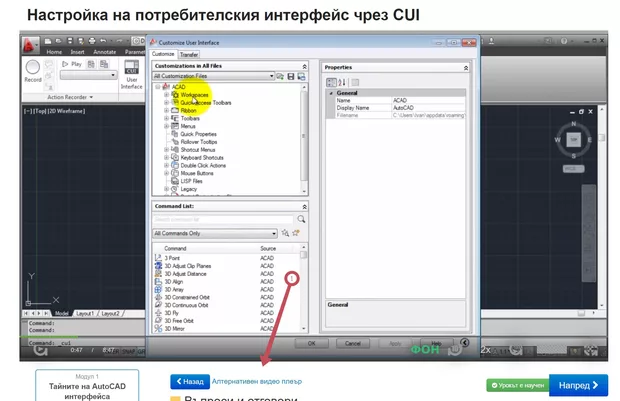Click the create new command star icon
This screenshot has height=401, width=620.
click(295, 233)
